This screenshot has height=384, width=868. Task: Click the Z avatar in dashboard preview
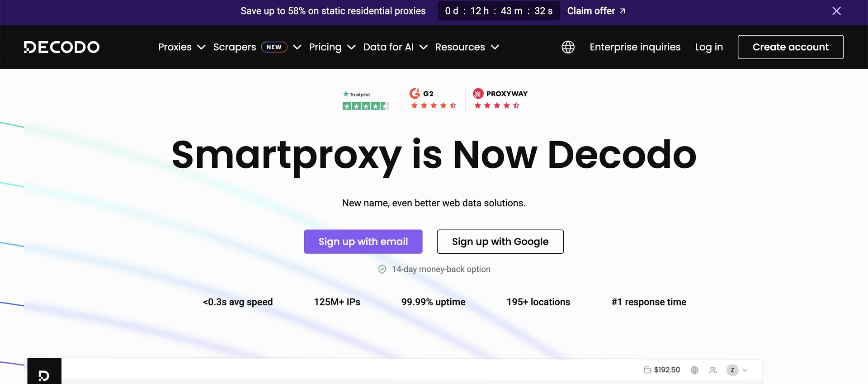(x=732, y=370)
